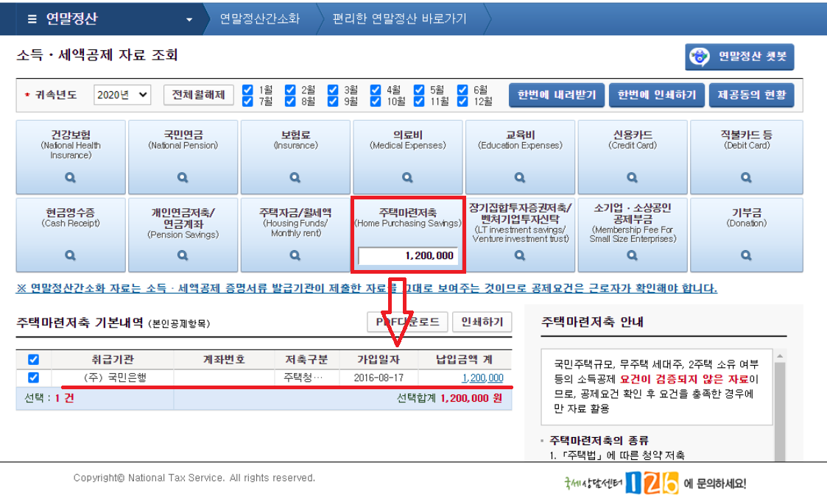Click the 연말정산 챗봇 robot icon
827x504 pixels.
[700, 57]
